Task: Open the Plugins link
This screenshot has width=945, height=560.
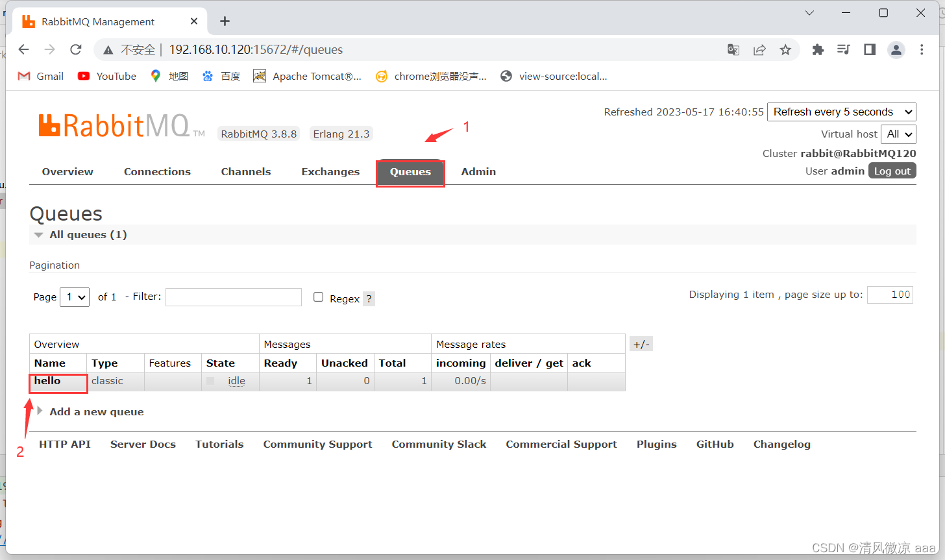Action: click(656, 444)
